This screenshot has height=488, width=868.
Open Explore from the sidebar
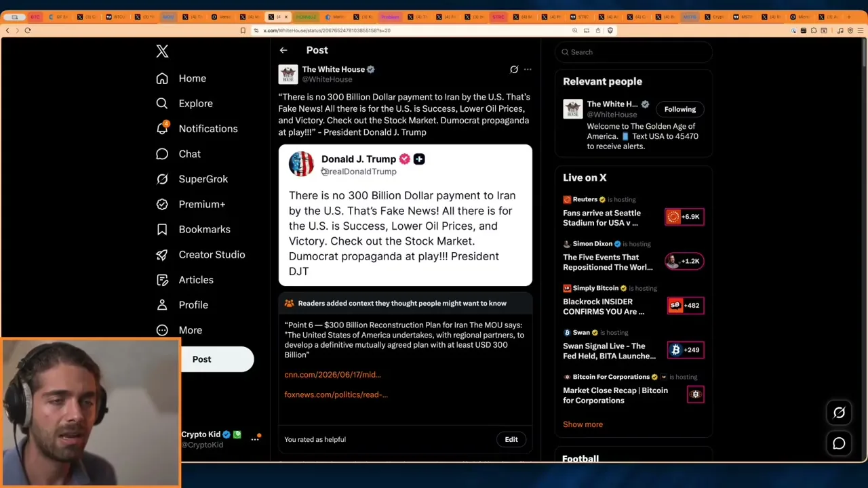184,104
